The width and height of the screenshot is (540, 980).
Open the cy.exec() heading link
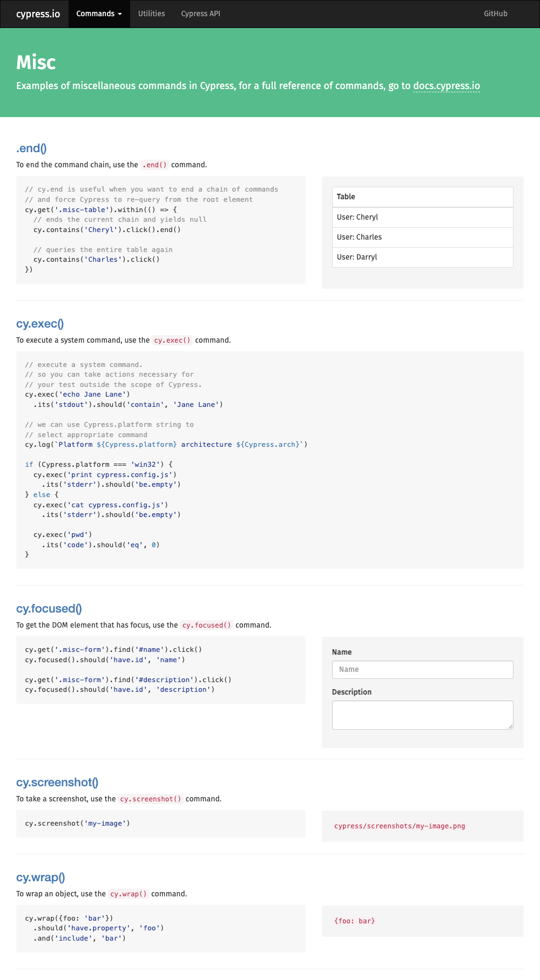pyautogui.click(x=40, y=324)
